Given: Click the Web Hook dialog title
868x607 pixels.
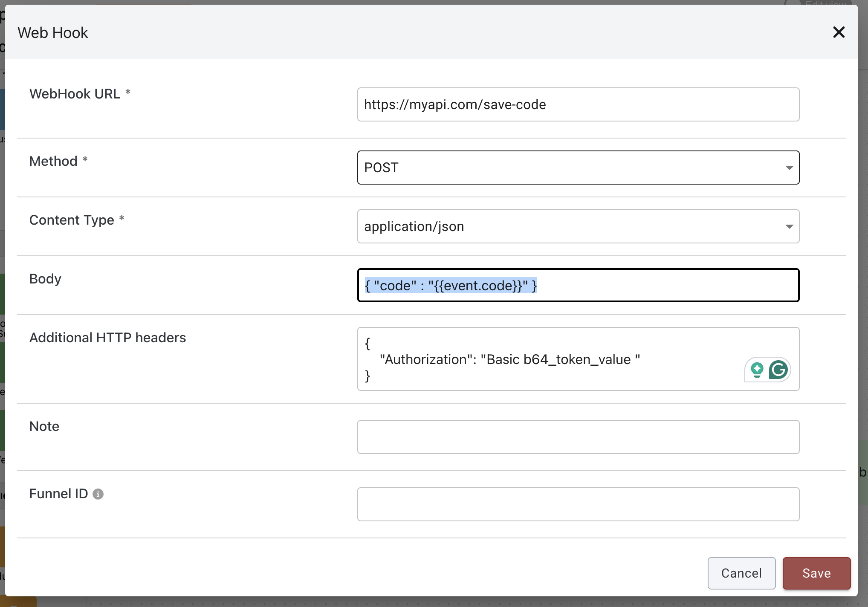Looking at the screenshot, I should 53,33.
